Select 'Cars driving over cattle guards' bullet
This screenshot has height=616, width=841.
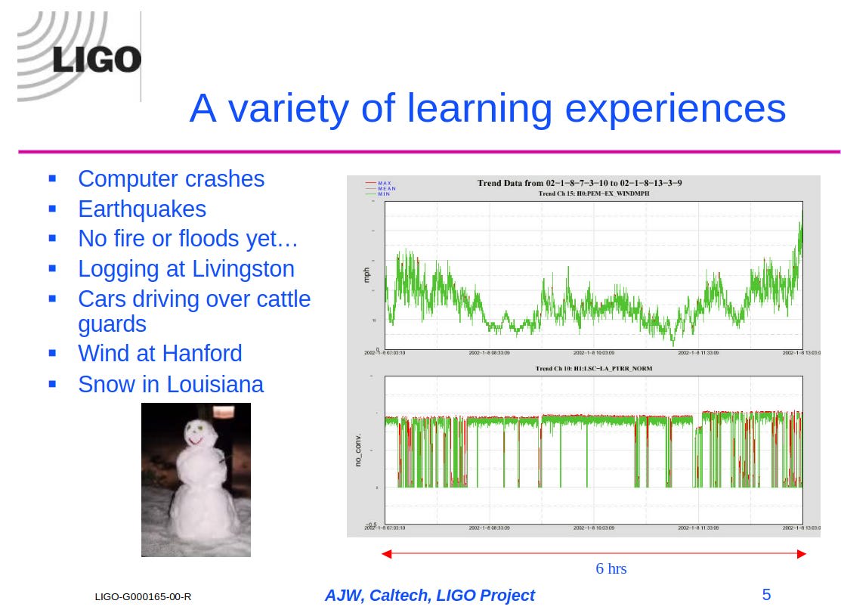click(194, 311)
